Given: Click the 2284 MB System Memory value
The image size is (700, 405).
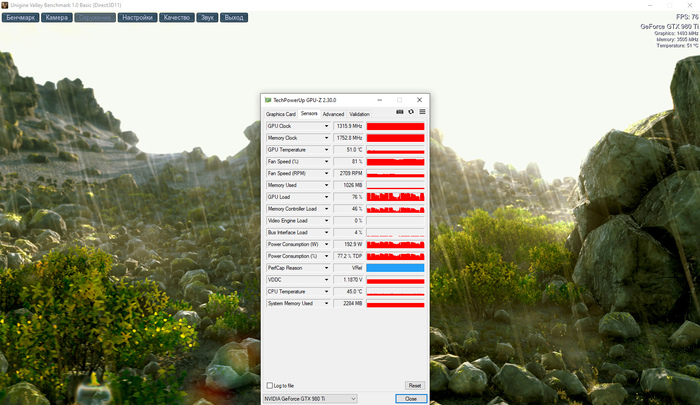Looking at the screenshot, I should tap(349, 304).
